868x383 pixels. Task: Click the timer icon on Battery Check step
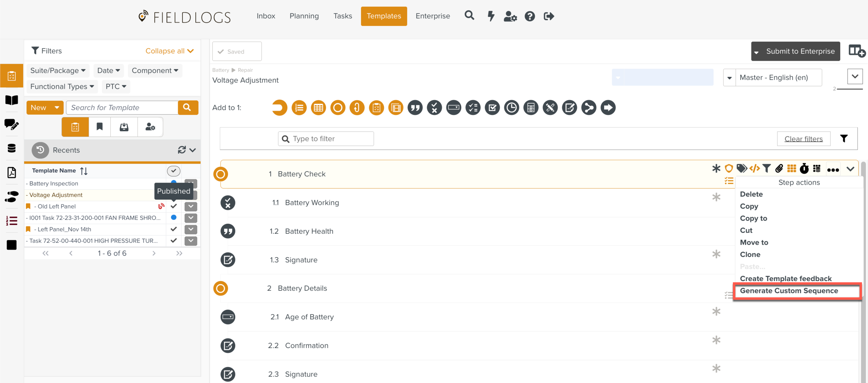click(804, 169)
